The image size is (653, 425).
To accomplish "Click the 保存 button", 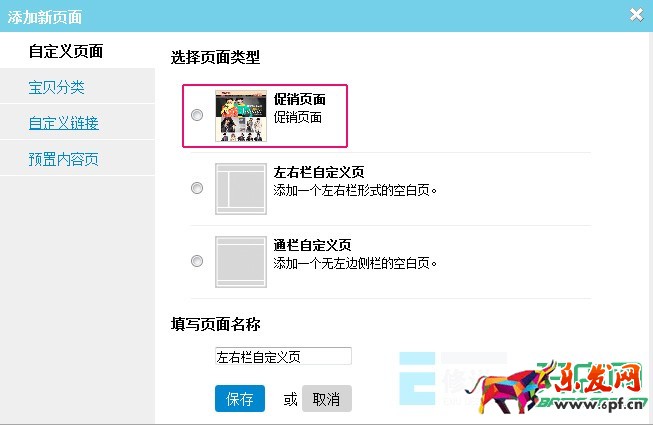I will point(240,399).
